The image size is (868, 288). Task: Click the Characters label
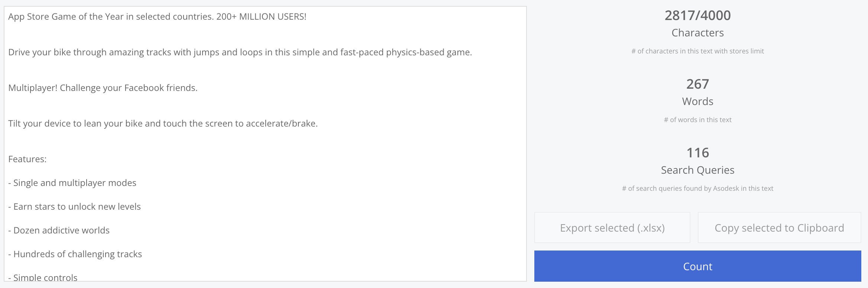click(x=697, y=33)
